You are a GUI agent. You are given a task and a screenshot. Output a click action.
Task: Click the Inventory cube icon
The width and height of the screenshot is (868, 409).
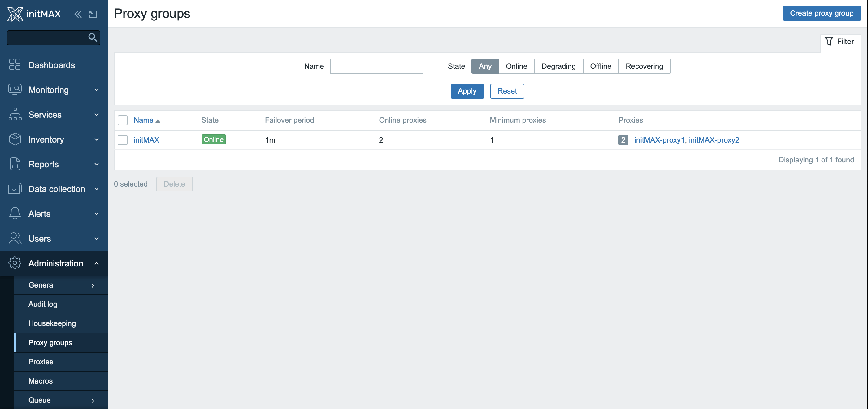(15, 139)
